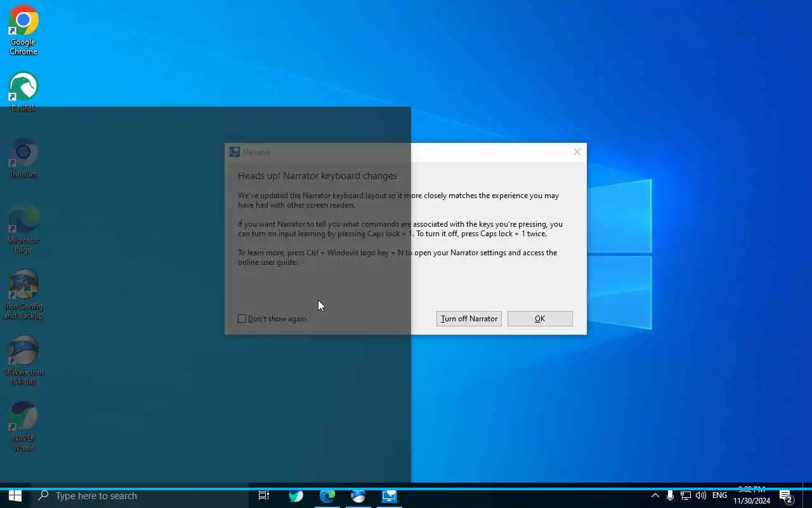Click the Show desktop sliver
The image size is (812, 508).
pyautogui.click(x=809, y=496)
